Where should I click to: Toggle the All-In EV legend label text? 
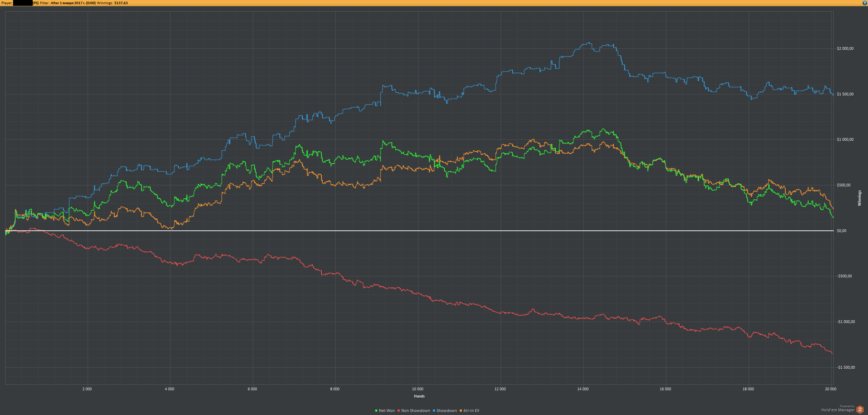[x=471, y=411]
